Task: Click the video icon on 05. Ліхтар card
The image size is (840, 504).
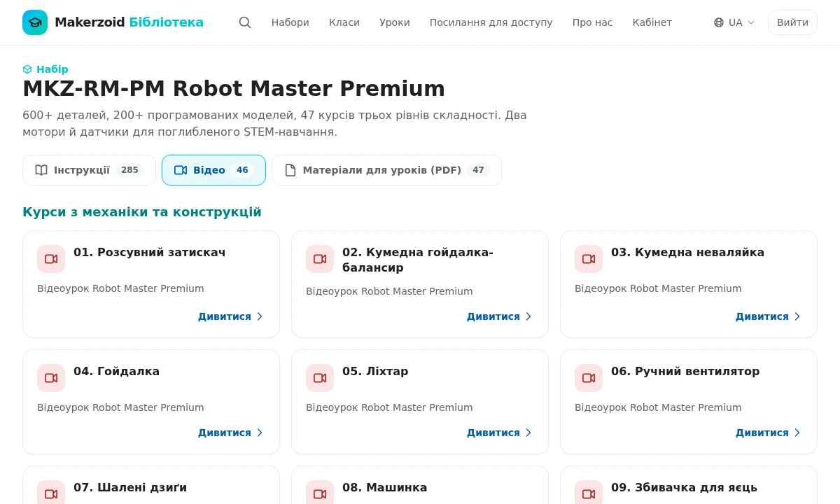Action: (x=320, y=378)
